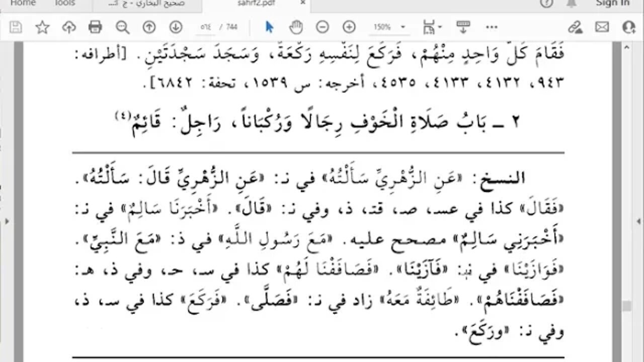
Task: Click the Save file icon
Action: click(16, 27)
